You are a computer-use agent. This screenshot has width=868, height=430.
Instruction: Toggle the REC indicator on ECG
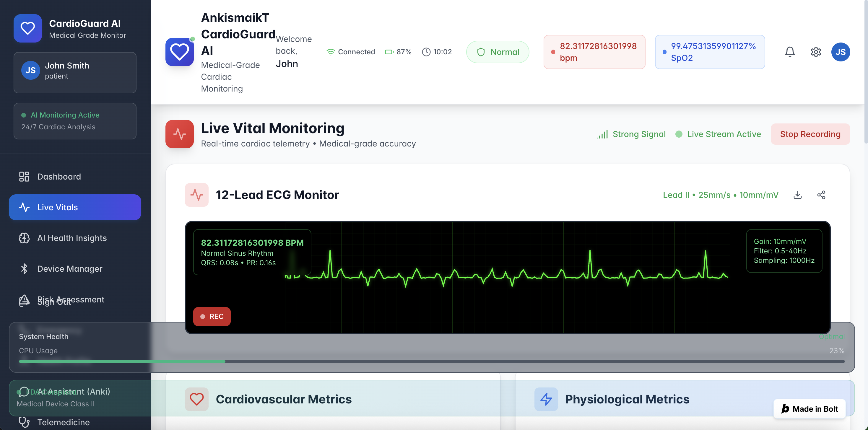point(212,317)
